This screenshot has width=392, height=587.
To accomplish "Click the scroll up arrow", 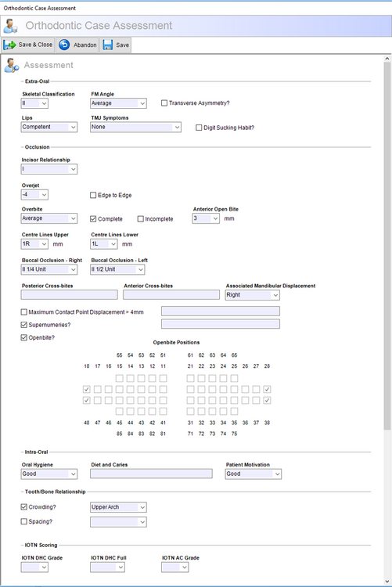I will (387, 59).
